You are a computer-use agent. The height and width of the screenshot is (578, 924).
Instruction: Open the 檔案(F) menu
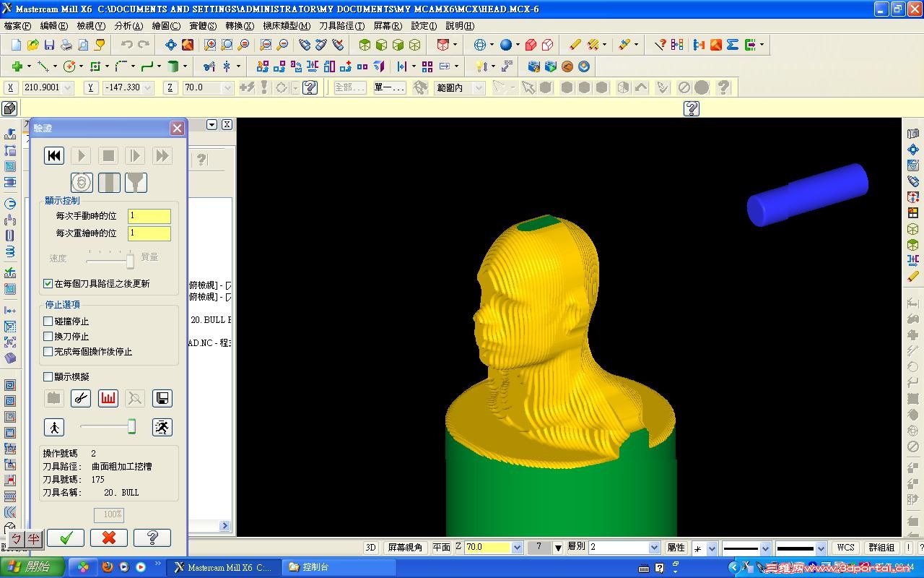point(18,26)
